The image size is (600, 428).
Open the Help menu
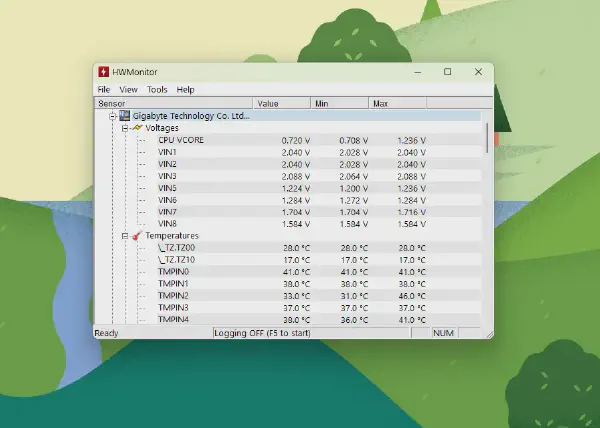coord(186,90)
